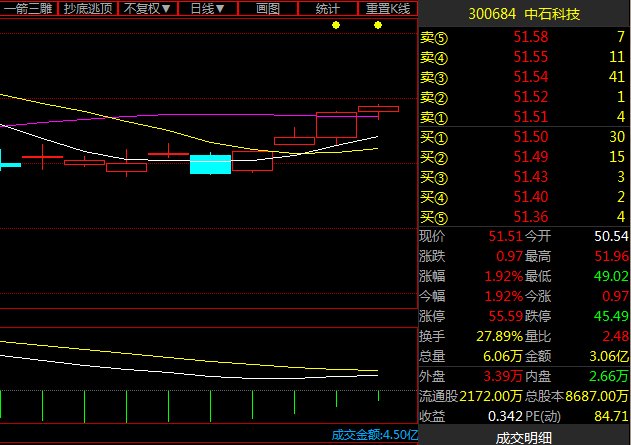631x445 pixels.
Task: Click the stock title 300684 中石科技
Action: (524, 14)
